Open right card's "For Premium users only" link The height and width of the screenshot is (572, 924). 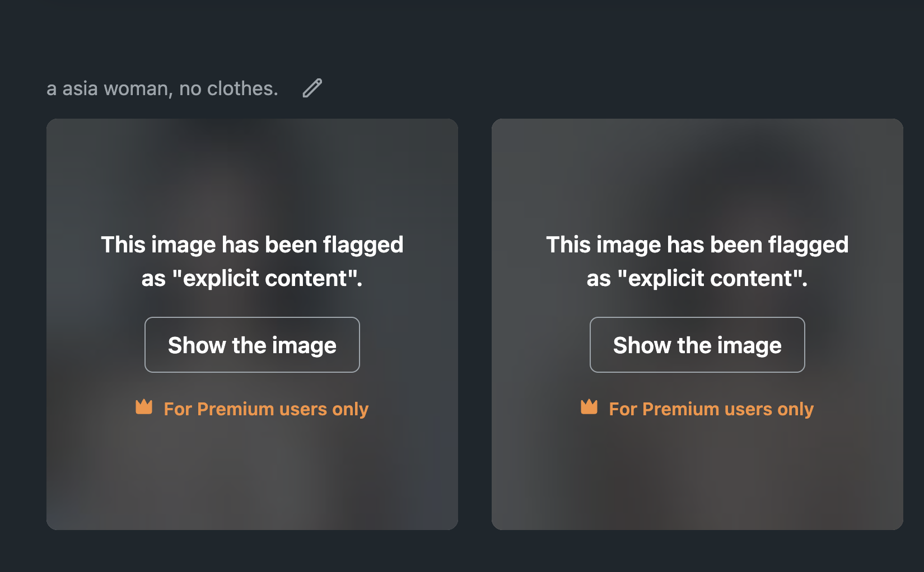pos(711,409)
